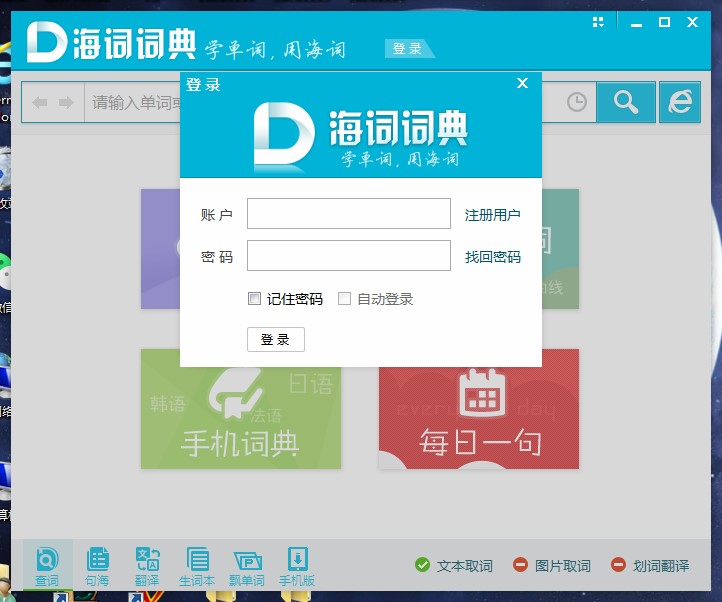Go back with the left arrow
The height and width of the screenshot is (602, 722).
tap(40, 102)
